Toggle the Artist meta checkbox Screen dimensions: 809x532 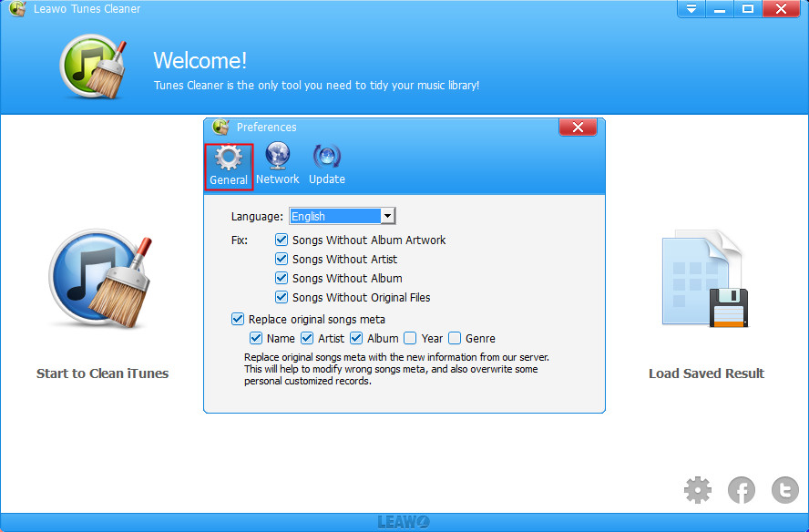coord(307,338)
